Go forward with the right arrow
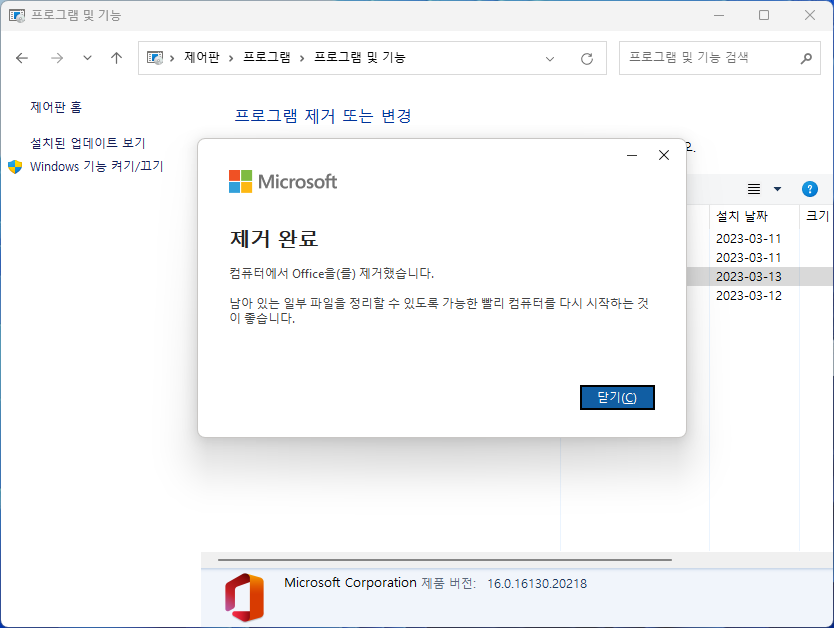This screenshot has height=628, width=834. pos(57,58)
